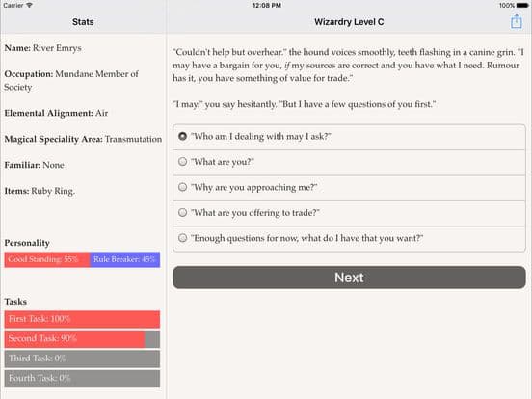The image size is (532, 399).
Task: Click the Wizardry Level C title
Action: (x=349, y=22)
